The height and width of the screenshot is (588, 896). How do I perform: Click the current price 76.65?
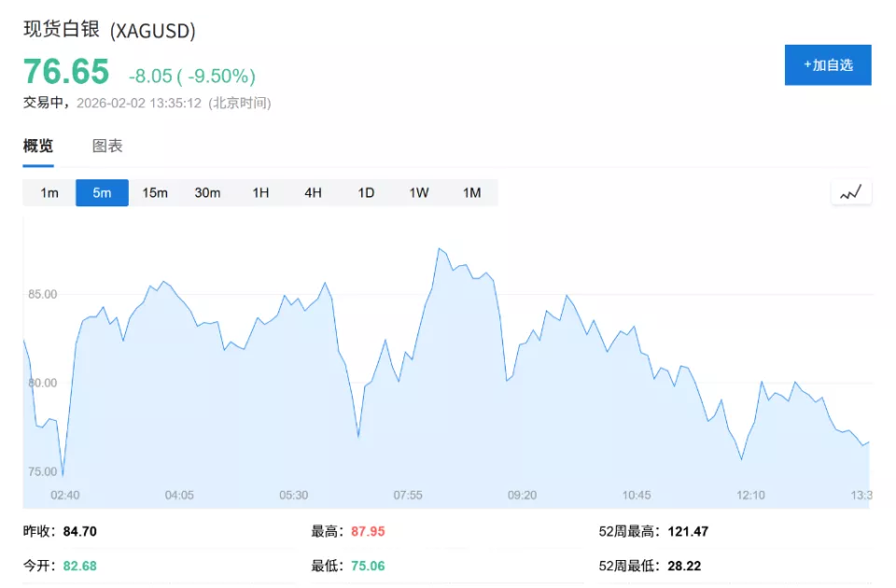[66, 72]
